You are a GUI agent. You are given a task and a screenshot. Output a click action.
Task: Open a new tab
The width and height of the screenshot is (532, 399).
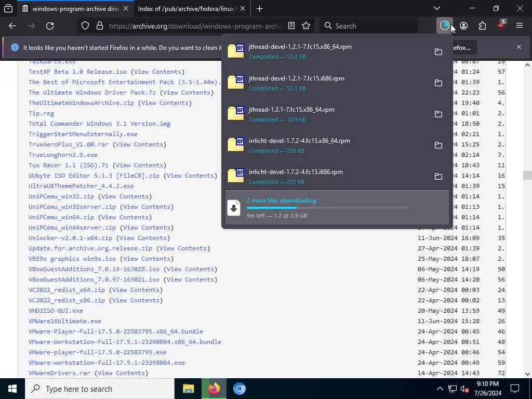pos(260,9)
